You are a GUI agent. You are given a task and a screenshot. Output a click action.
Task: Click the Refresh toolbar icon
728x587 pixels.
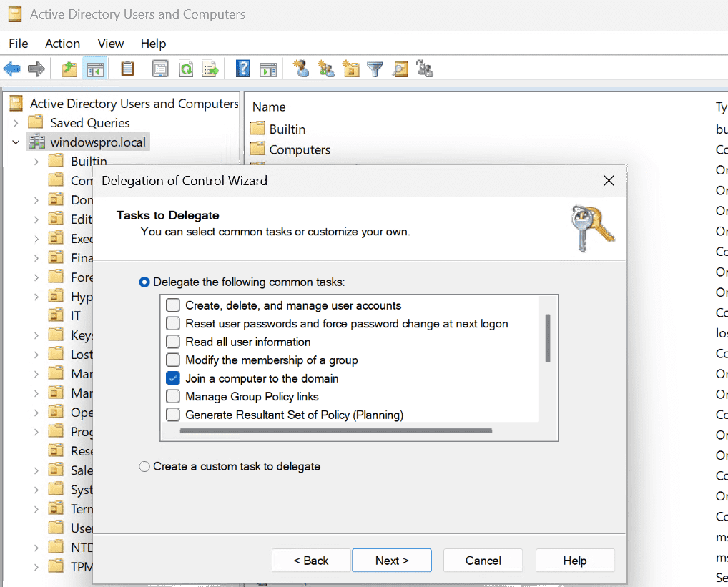point(184,68)
